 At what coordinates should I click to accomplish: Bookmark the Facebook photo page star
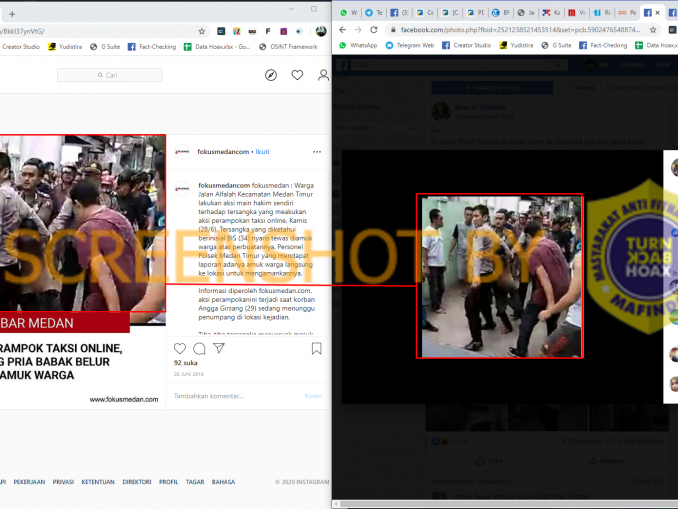click(x=653, y=30)
